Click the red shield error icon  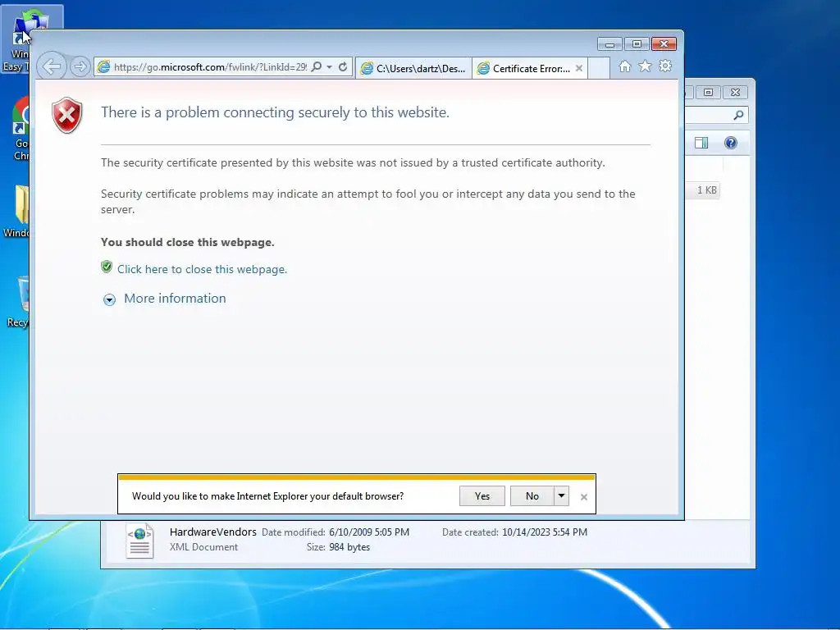pos(67,115)
